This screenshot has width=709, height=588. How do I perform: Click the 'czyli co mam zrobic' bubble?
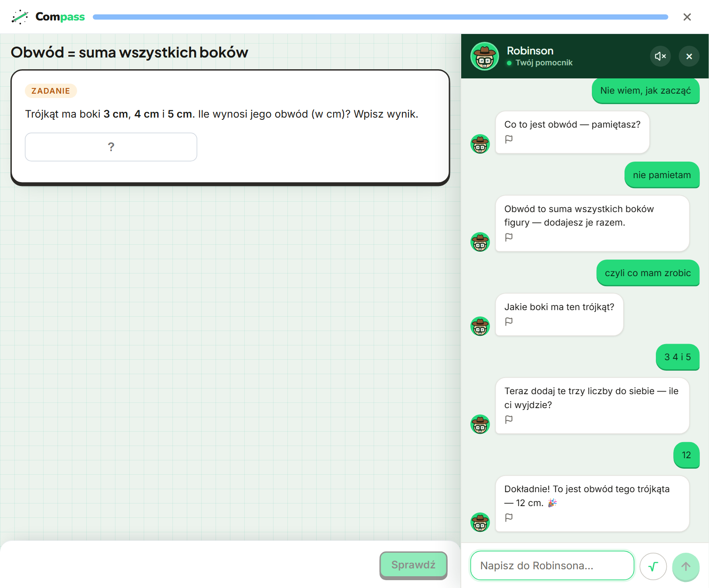648,273
